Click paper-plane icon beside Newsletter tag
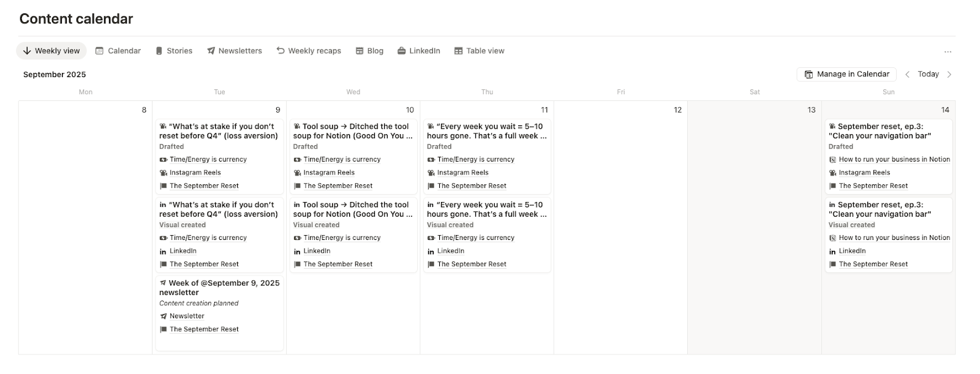980x374 pixels. pyautogui.click(x=163, y=316)
